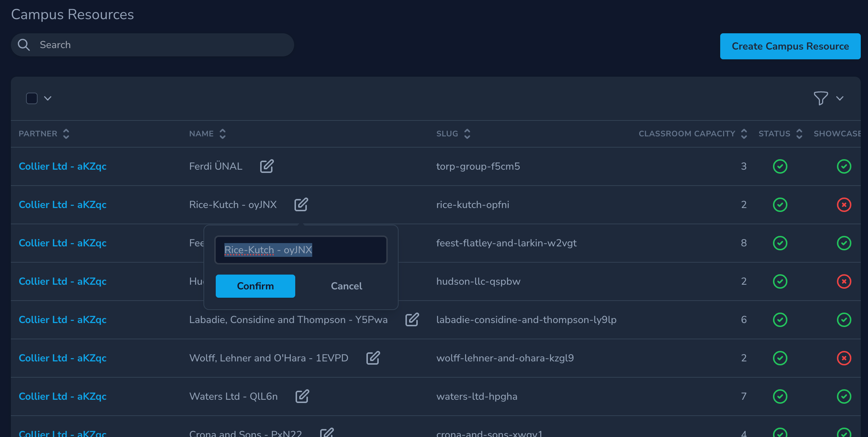Open the dropdown arrow beside filter icon
Screen dimensions: 868x437
(x=840, y=98)
